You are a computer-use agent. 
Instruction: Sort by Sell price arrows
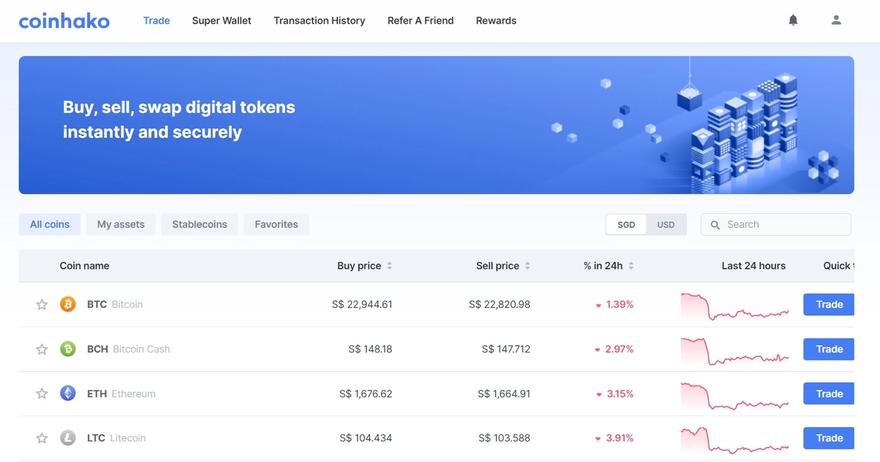pyautogui.click(x=528, y=266)
